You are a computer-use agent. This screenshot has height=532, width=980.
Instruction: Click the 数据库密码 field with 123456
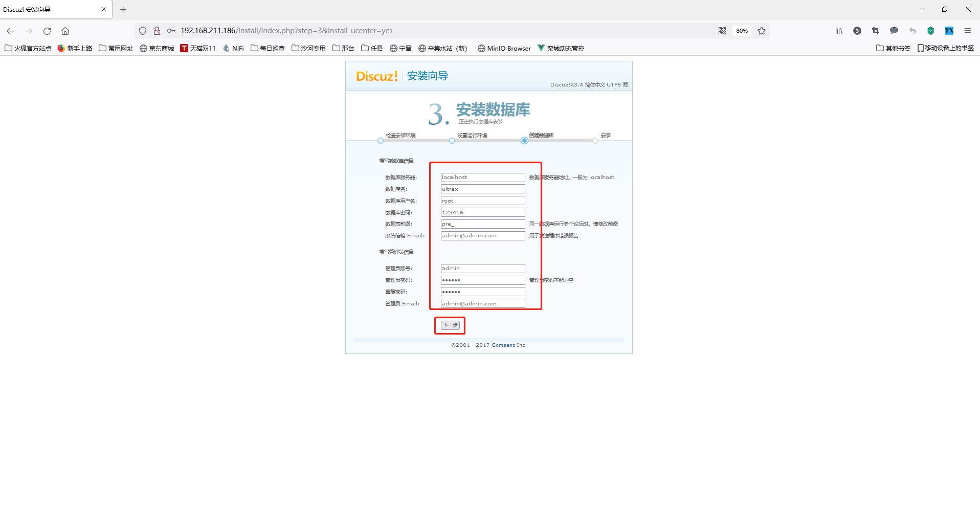tap(483, 213)
